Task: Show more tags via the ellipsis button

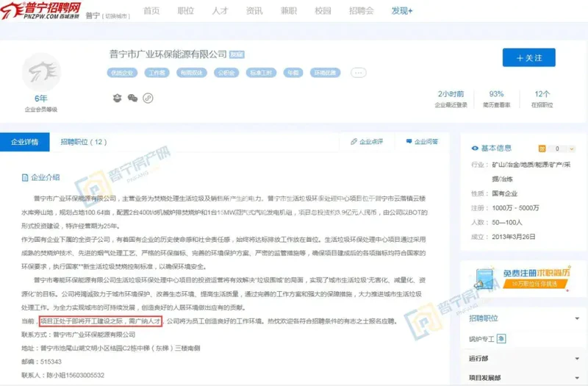Action: click(x=358, y=73)
